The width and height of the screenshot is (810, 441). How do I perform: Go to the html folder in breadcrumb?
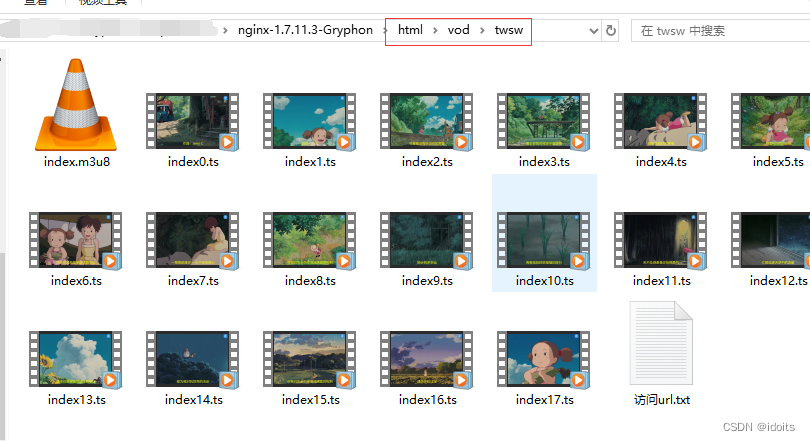[410, 30]
